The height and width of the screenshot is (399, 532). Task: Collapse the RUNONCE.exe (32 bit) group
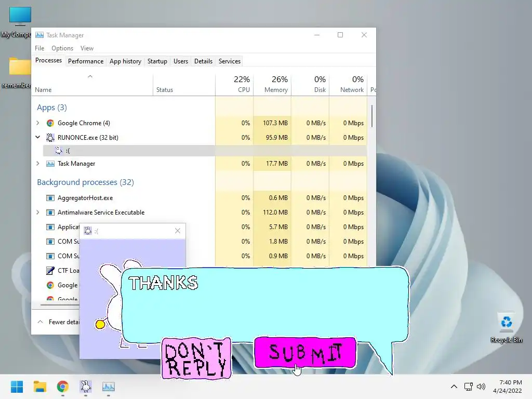click(37, 137)
